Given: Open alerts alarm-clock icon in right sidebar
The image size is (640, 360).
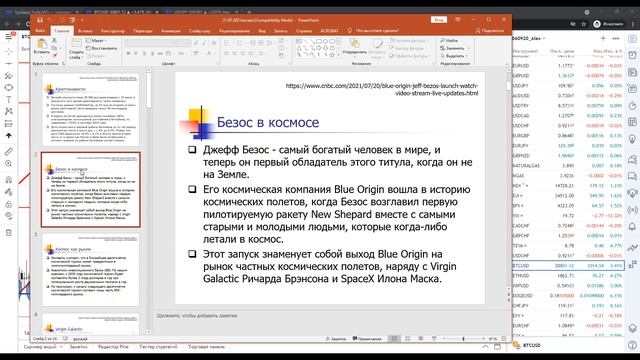Looking at the screenshot, I should (x=632, y=55).
